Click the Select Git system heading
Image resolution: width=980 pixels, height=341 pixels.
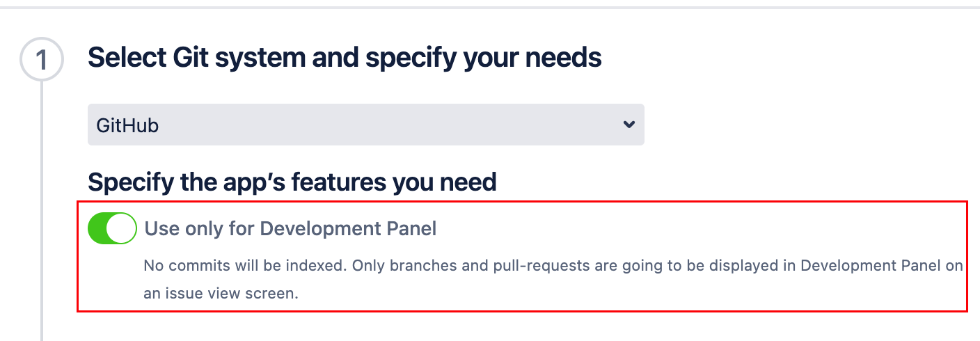pos(345,57)
